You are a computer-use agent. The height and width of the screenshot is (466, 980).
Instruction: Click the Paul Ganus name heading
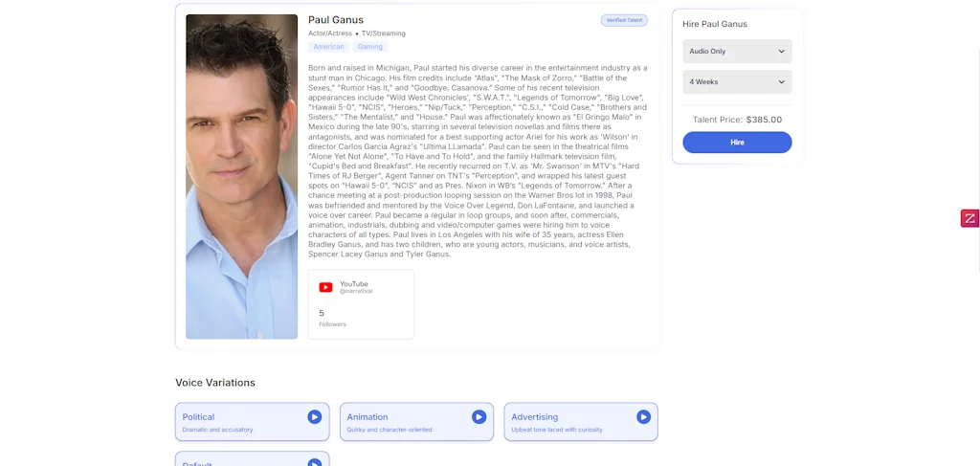click(336, 20)
